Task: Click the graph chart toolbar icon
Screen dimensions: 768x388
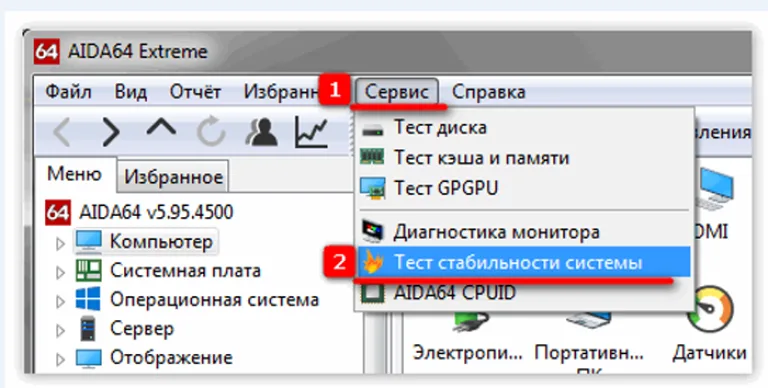Action: pyautogui.click(x=311, y=131)
